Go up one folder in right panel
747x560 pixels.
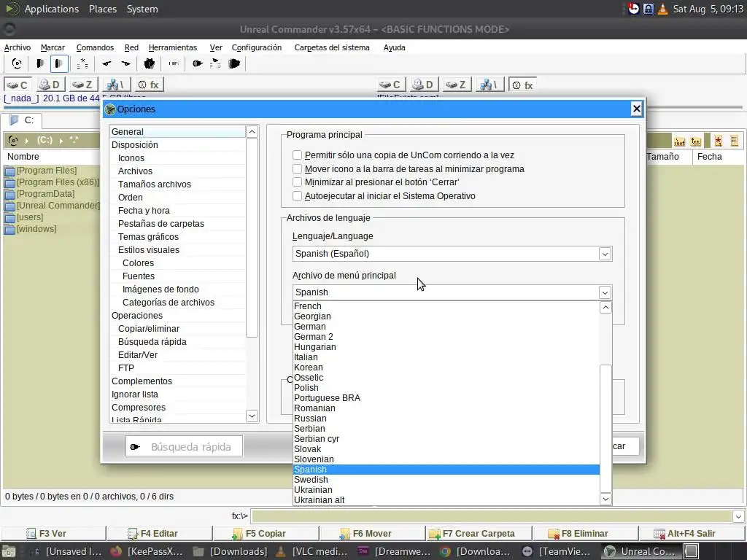(x=695, y=141)
